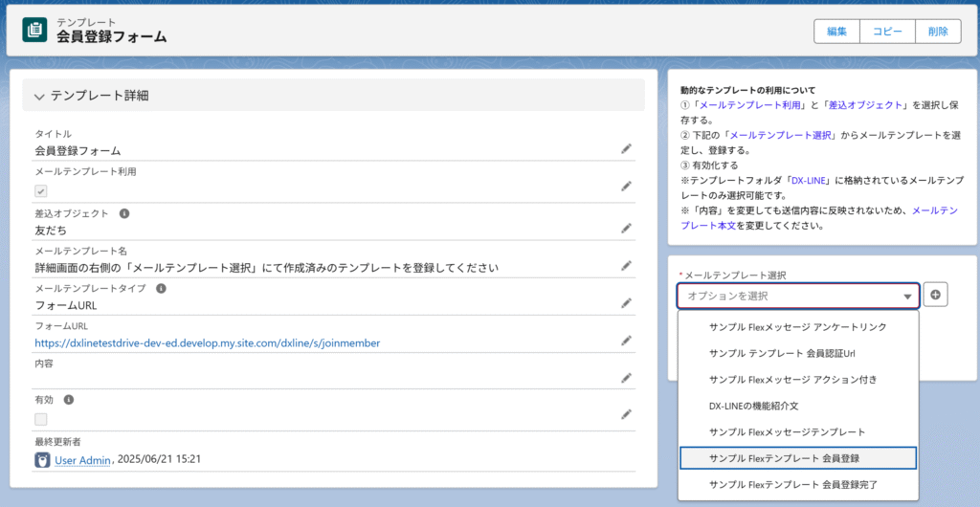Screen dimensions: 980x507
Task: Collapse the テンプレート詳細 section
Action: pyautogui.click(x=39, y=97)
